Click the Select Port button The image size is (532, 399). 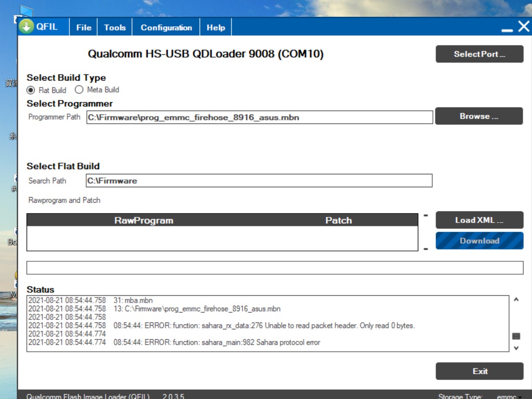[x=479, y=54]
